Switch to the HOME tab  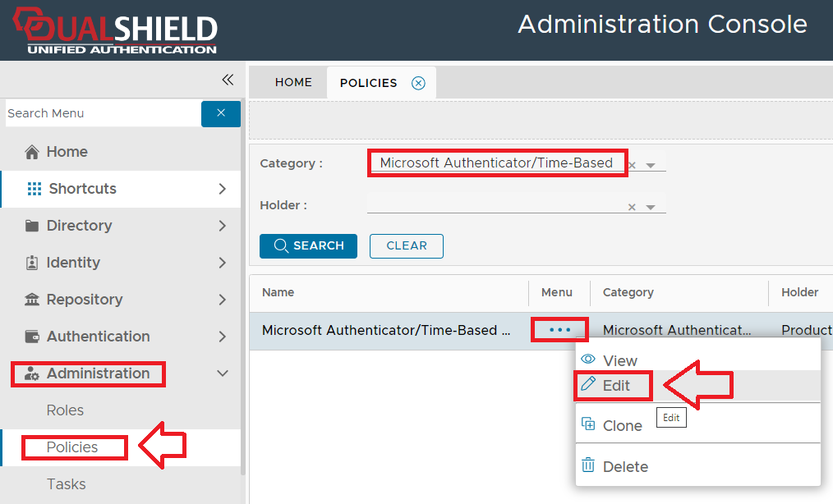point(293,82)
